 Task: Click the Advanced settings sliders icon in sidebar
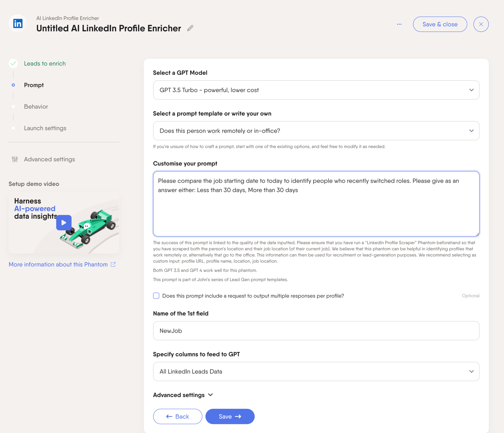click(x=15, y=159)
